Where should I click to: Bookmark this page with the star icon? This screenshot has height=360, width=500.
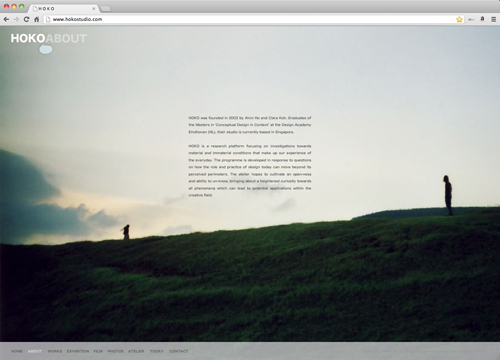point(459,19)
